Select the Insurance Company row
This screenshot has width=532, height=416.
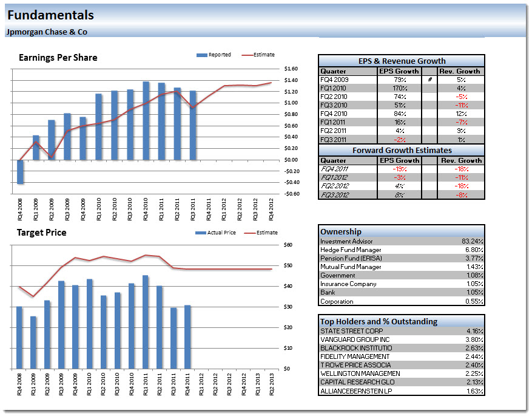click(402, 284)
